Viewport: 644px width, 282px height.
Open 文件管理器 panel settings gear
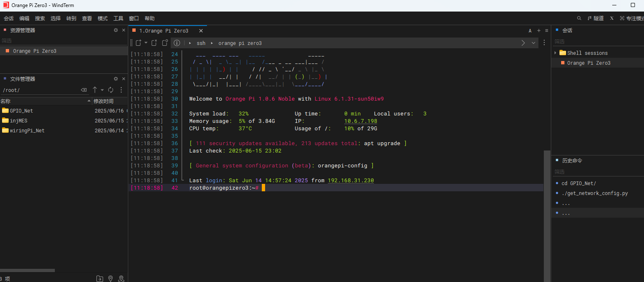(x=116, y=79)
